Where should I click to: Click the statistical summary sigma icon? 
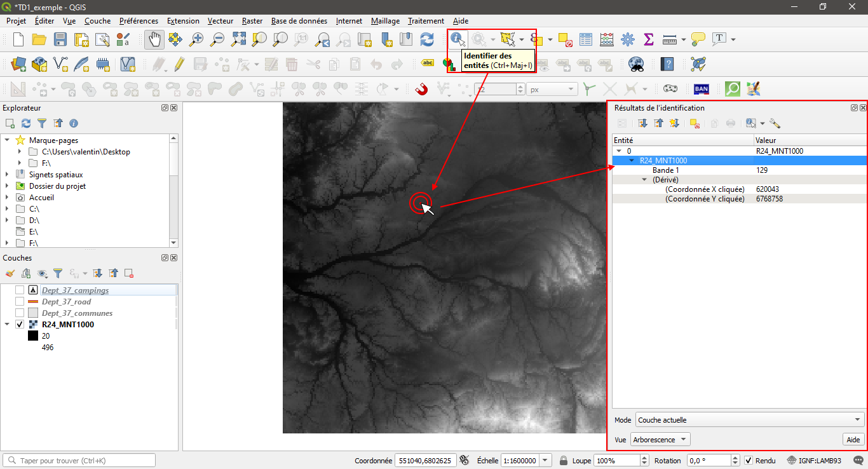coord(649,39)
